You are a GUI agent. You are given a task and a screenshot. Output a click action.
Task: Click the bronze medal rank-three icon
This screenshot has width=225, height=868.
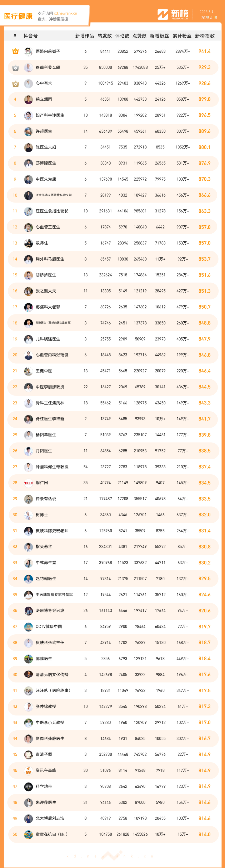(x=15, y=83)
